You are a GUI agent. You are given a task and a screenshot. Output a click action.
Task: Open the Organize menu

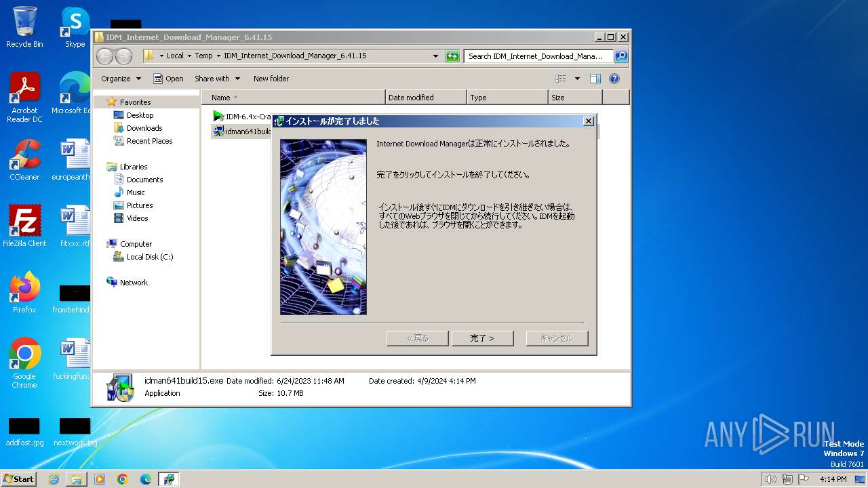pos(121,79)
